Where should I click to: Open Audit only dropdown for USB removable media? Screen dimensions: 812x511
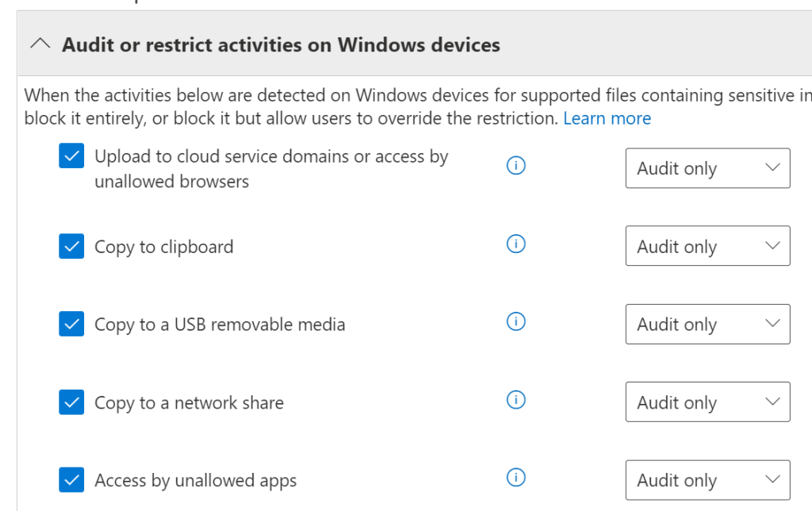707,324
